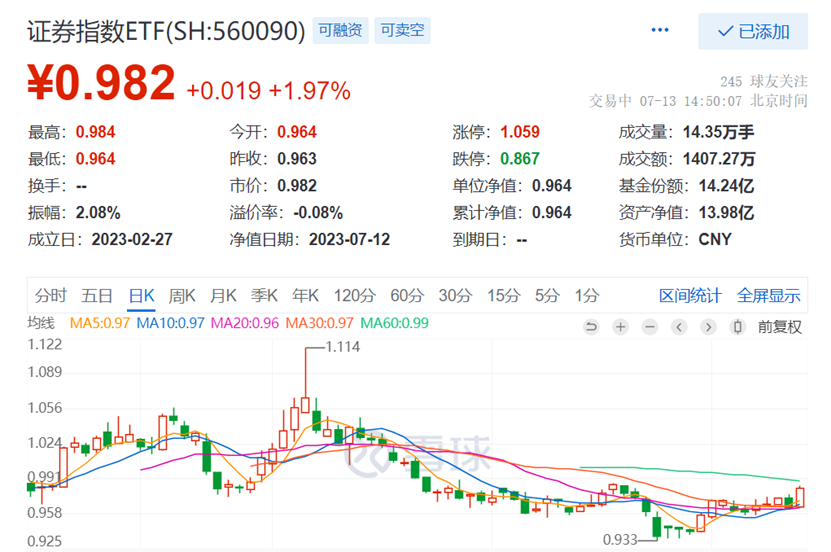
Task: Click the 最高 value 0.984
Action: click(95, 132)
